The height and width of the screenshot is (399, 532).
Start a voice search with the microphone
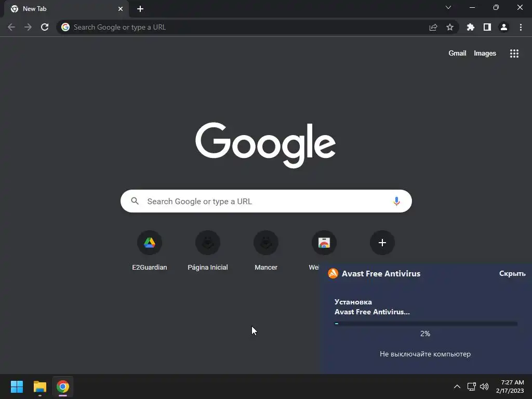click(396, 201)
